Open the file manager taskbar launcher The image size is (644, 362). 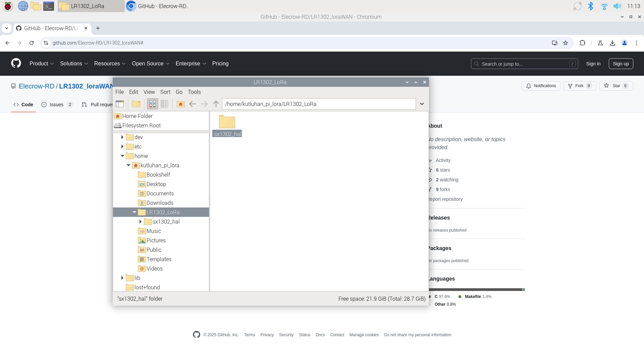point(36,6)
